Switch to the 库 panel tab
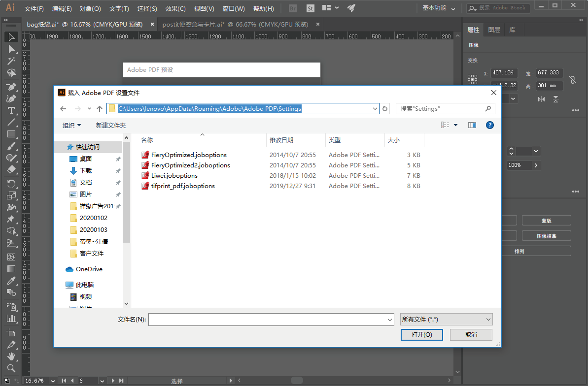This screenshot has width=588, height=386. point(512,30)
